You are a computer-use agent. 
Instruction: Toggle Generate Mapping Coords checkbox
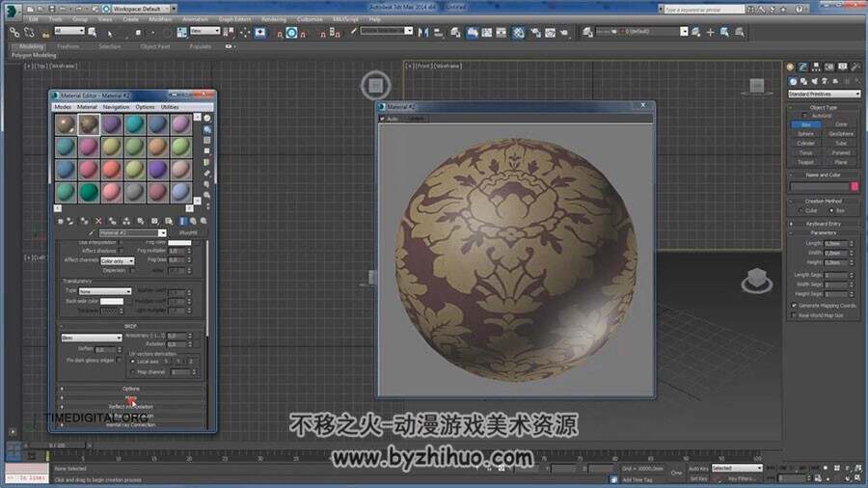point(794,306)
